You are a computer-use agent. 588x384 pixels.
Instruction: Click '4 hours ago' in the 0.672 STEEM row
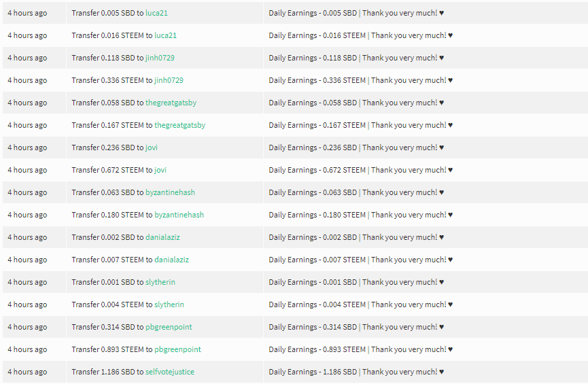click(x=27, y=171)
